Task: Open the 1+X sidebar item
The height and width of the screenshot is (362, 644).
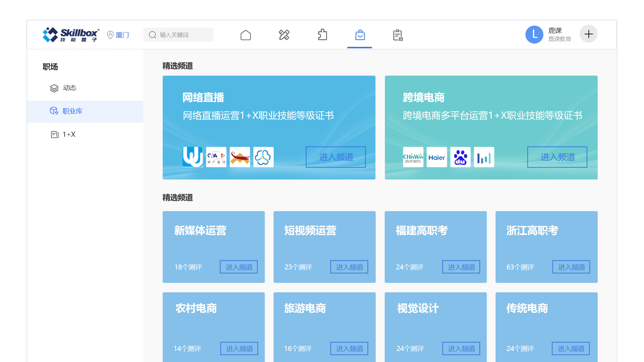Action: (x=69, y=134)
